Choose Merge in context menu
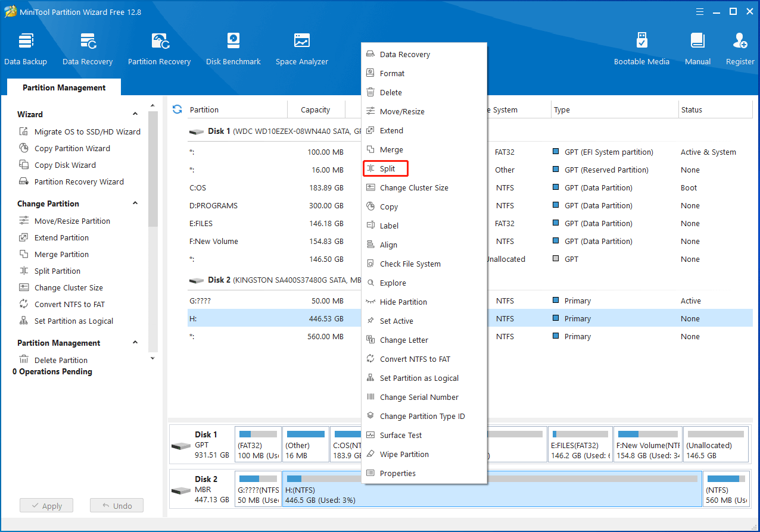760x532 pixels. 424,149
